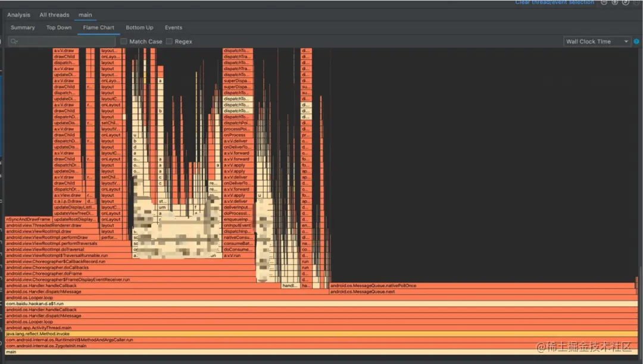Reset zoom using the circular arrow icon
The width and height of the screenshot is (643, 364).
pos(625,2)
